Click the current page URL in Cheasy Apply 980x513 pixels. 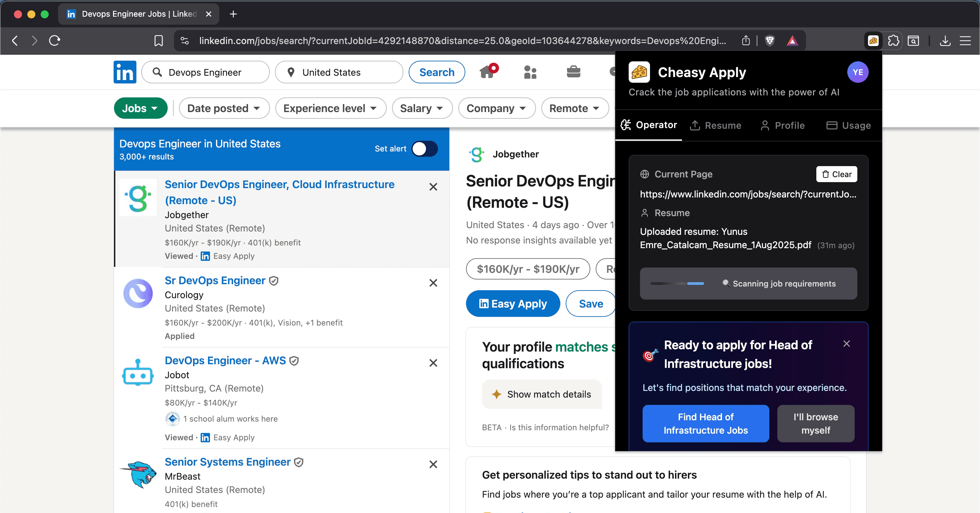point(748,194)
